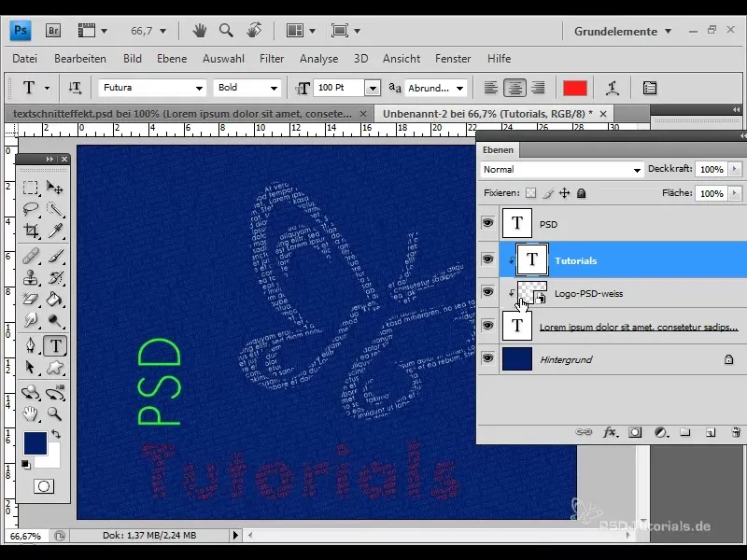Swap foreground and background colors
This screenshot has height=560, width=747.
(56, 434)
